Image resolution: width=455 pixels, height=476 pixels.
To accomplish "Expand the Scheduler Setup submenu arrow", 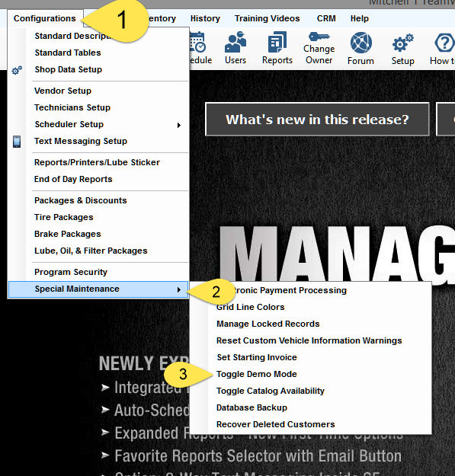I will click(x=179, y=125).
